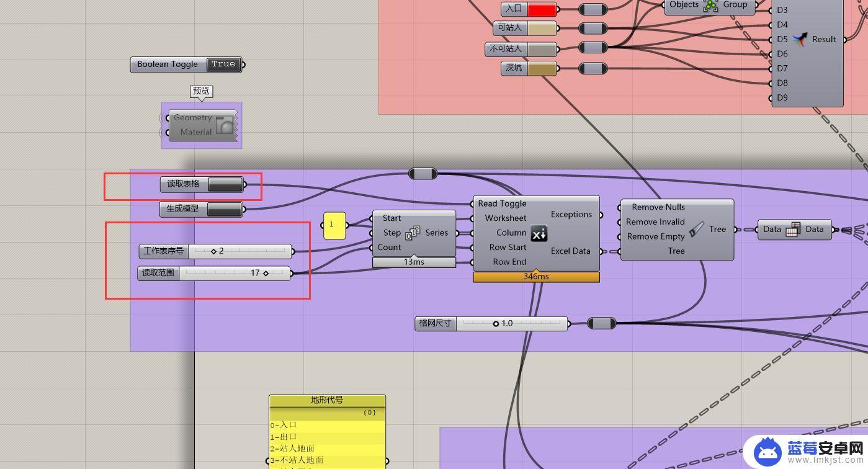Click the Row End input parameter
868x469 pixels.
[509, 262]
